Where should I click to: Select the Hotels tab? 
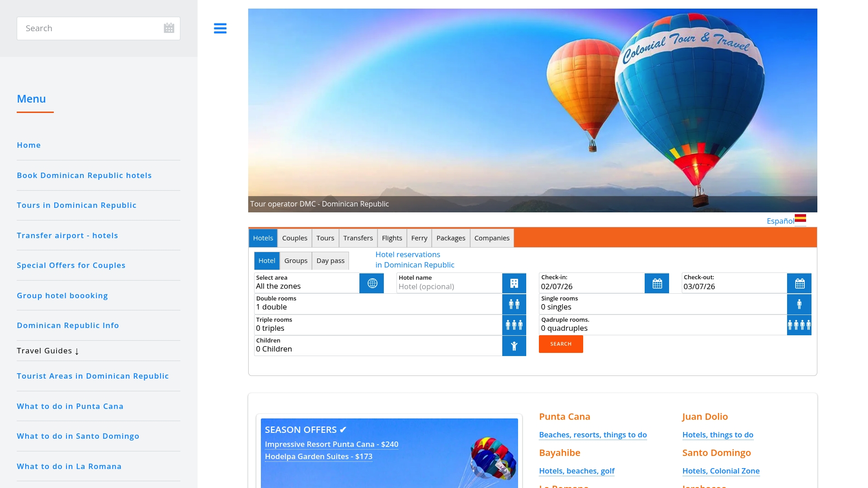263,238
